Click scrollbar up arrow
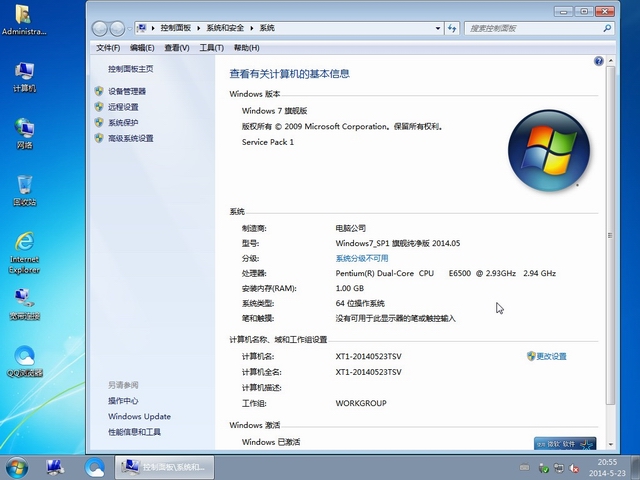Viewport: 640px width, 480px height. pos(611,61)
